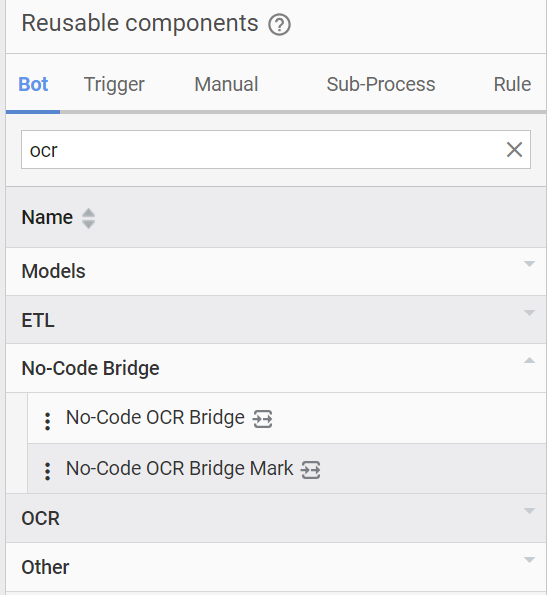Collapse the No-Code Bridge group arrow
This screenshot has height=595, width=547.
(x=529, y=360)
